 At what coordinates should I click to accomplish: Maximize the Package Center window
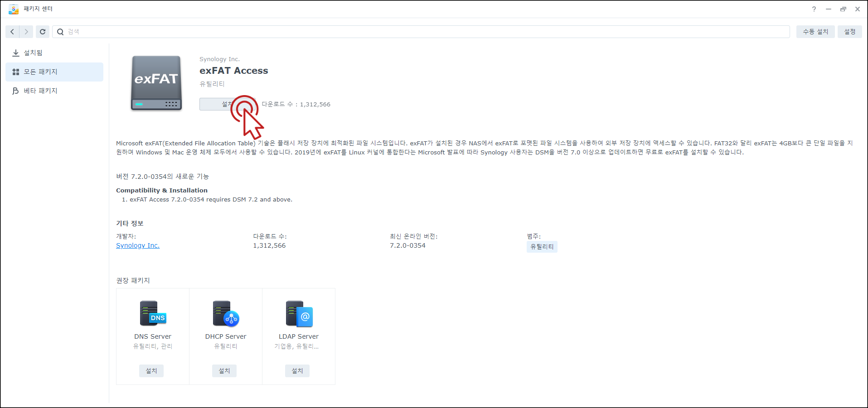pyautogui.click(x=843, y=9)
